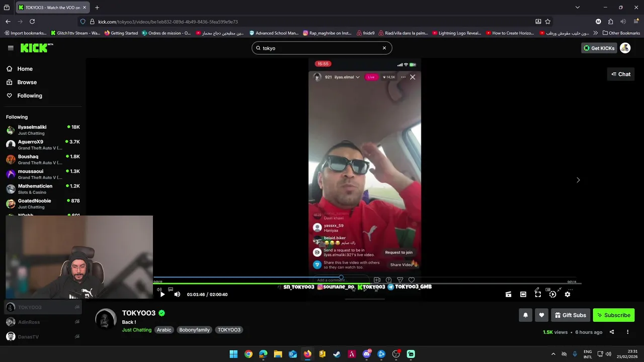
Task: Click Gift Subs button
Action: click(x=571, y=315)
